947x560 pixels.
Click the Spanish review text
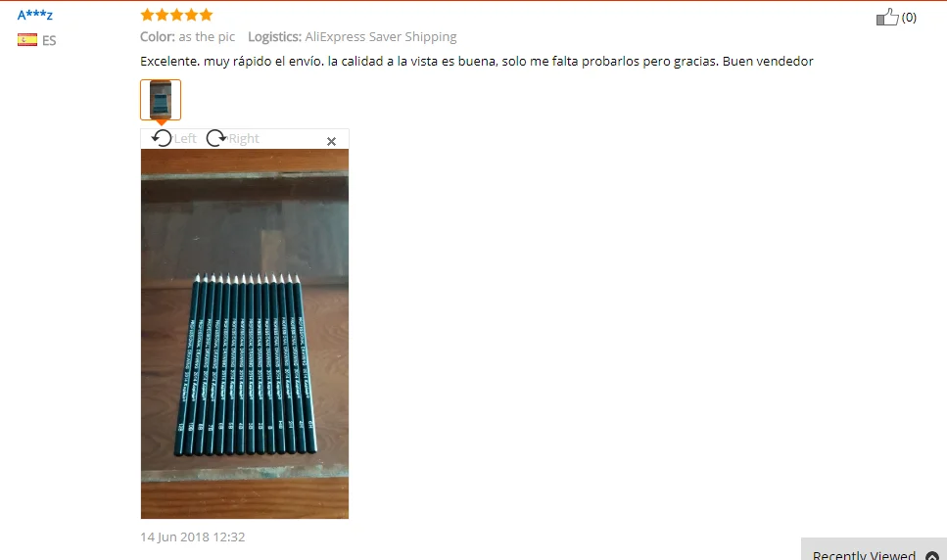[477, 61]
